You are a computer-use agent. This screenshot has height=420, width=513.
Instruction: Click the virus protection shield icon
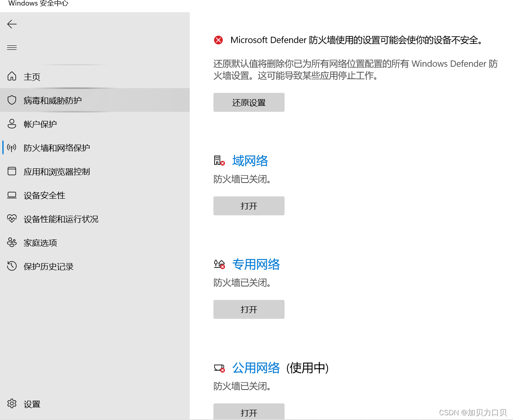point(12,100)
